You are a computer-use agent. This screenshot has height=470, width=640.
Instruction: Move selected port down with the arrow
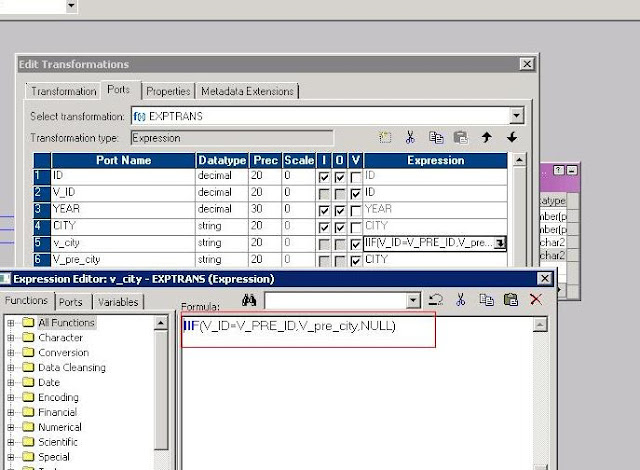[x=512, y=137]
